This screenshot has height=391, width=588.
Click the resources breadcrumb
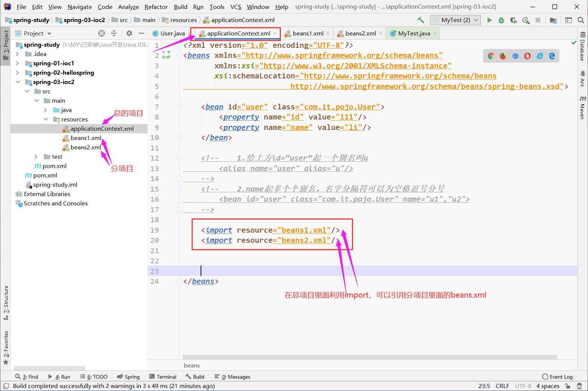180,20
